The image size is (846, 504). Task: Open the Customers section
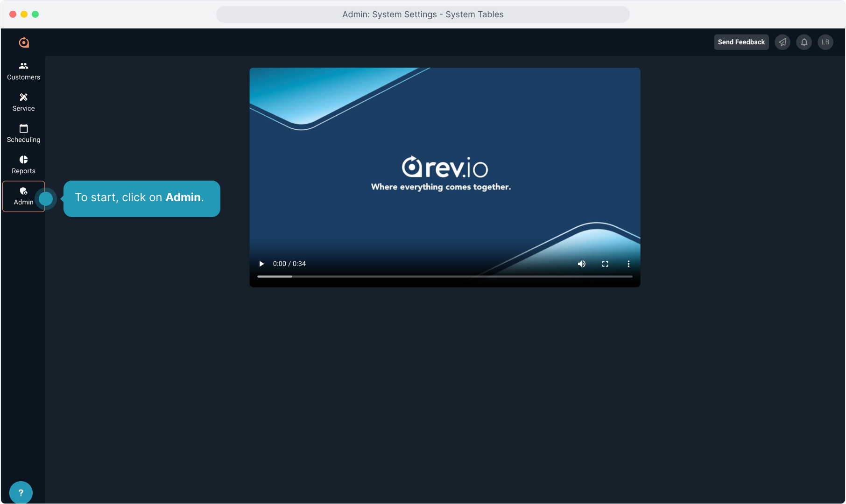tap(23, 71)
